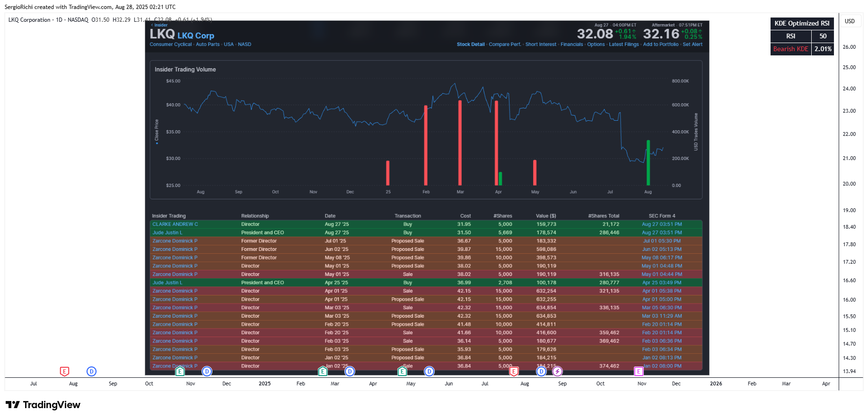
Task: Click the red earnings marker before Aug 2024
Action: pos(65,372)
